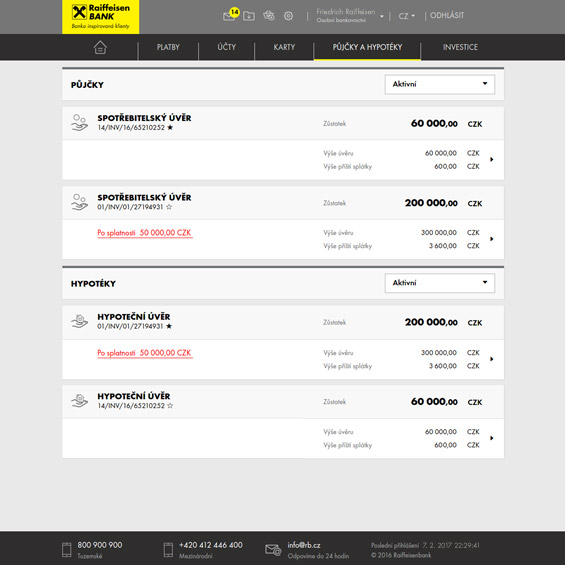The height and width of the screenshot is (565, 565).
Task: Click the chat support icon beside the gear
Action: 269,15
